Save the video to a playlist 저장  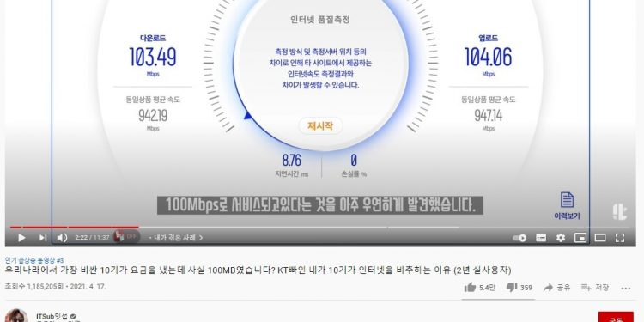tap(595, 288)
